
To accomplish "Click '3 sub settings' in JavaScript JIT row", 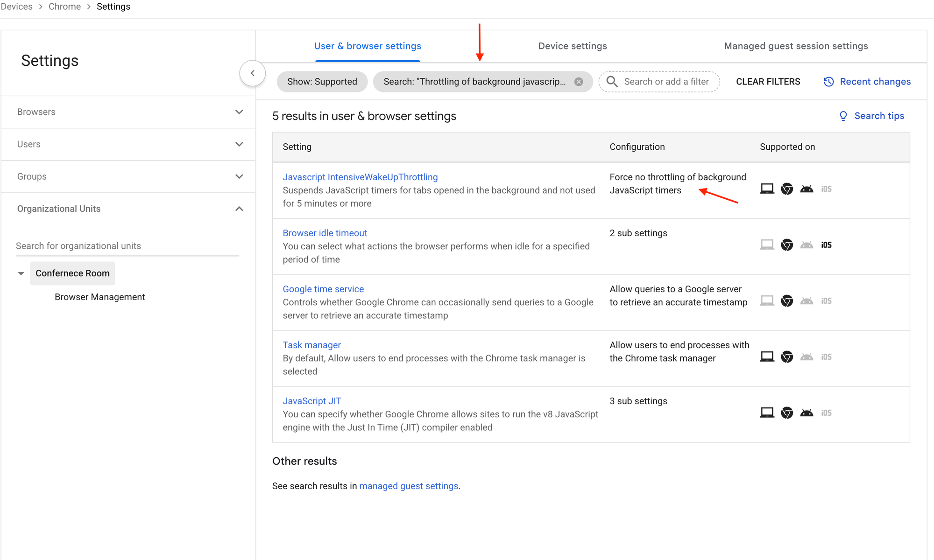I will [638, 401].
